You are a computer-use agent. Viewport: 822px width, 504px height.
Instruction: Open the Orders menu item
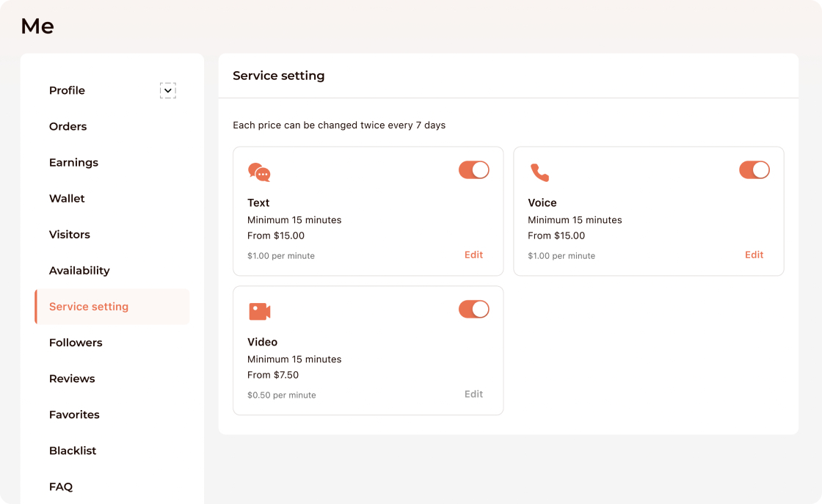[x=68, y=126]
